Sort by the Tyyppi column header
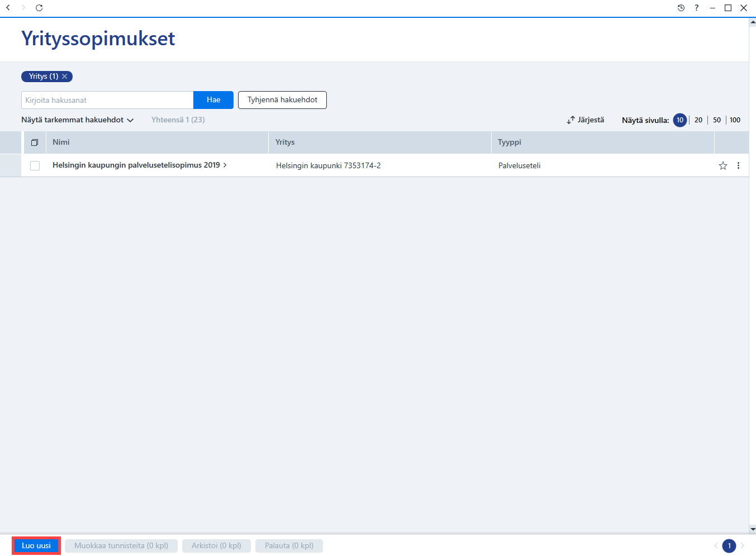The width and height of the screenshot is (756, 556). click(510, 142)
